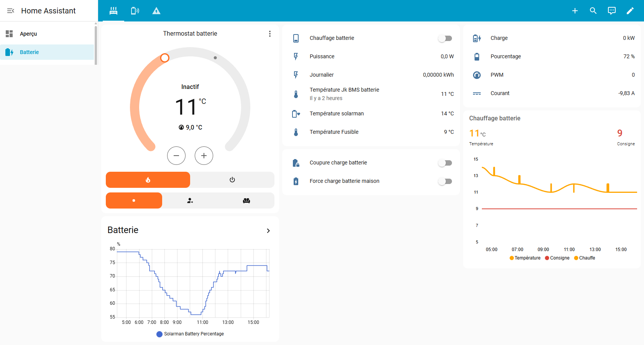Viewport: 644px width, 345px height.
Task: Select the power off mode button
Action: pos(232,180)
